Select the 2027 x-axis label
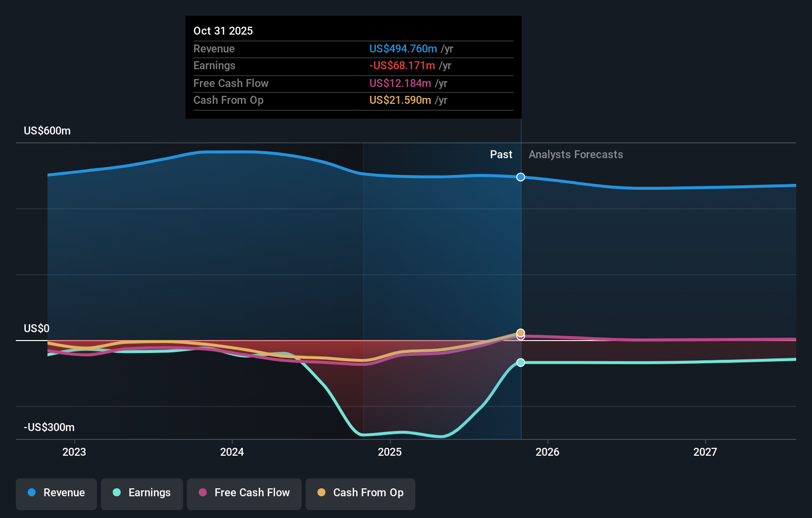The height and width of the screenshot is (518, 812). 705,452
